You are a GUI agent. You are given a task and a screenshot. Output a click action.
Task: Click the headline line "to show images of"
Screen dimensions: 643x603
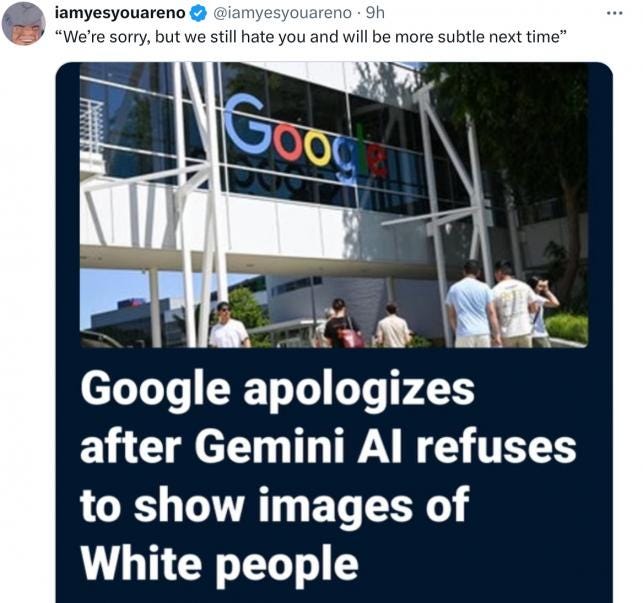275,505
